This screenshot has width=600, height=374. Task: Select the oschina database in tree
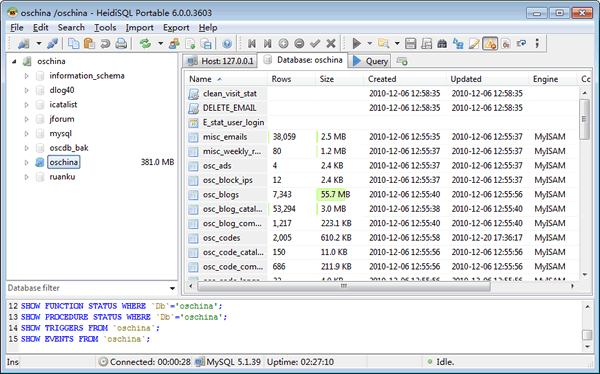click(64, 162)
